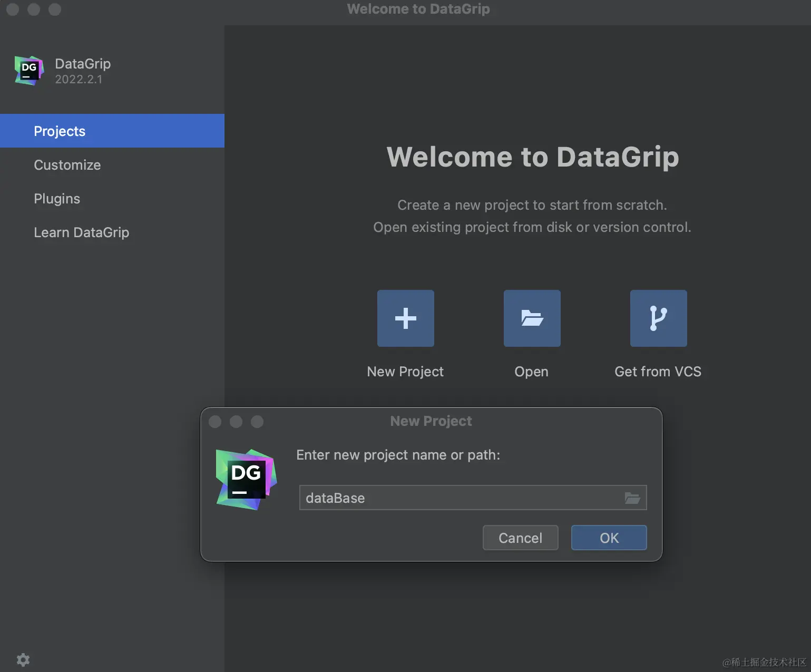Click the New Project plus icon
Image resolution: width=811 pixels, height=672 pixels.
405,318
